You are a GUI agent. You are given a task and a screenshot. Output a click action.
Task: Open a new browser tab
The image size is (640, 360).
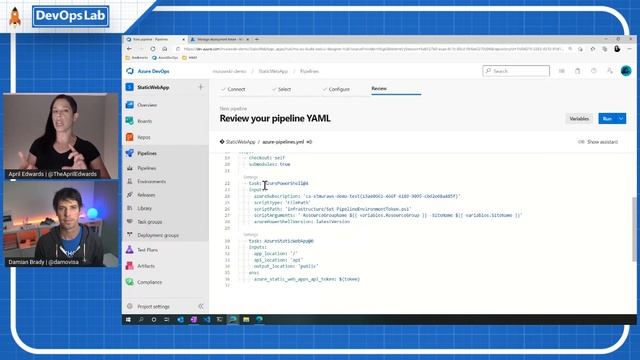(257, 40)
